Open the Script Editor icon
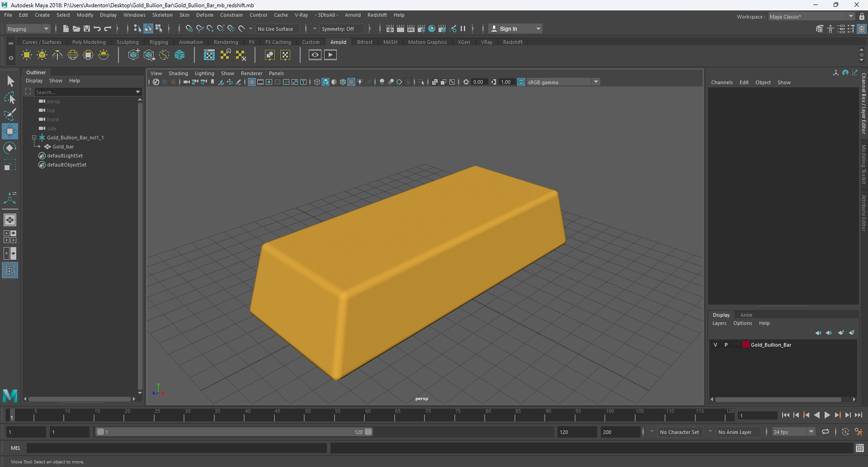This screenshot has height=467, width=868. coord(860,448)
